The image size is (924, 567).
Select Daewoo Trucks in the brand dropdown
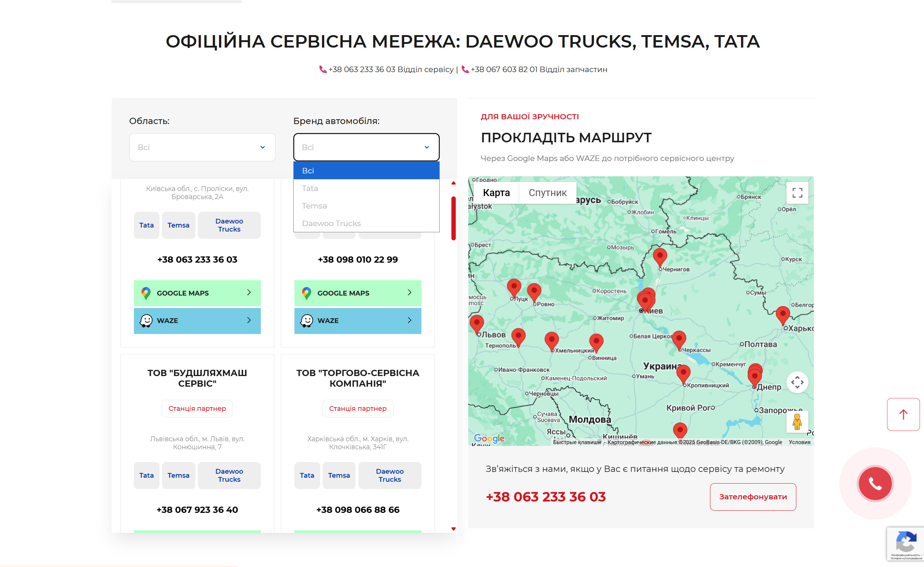pos(331,224)
